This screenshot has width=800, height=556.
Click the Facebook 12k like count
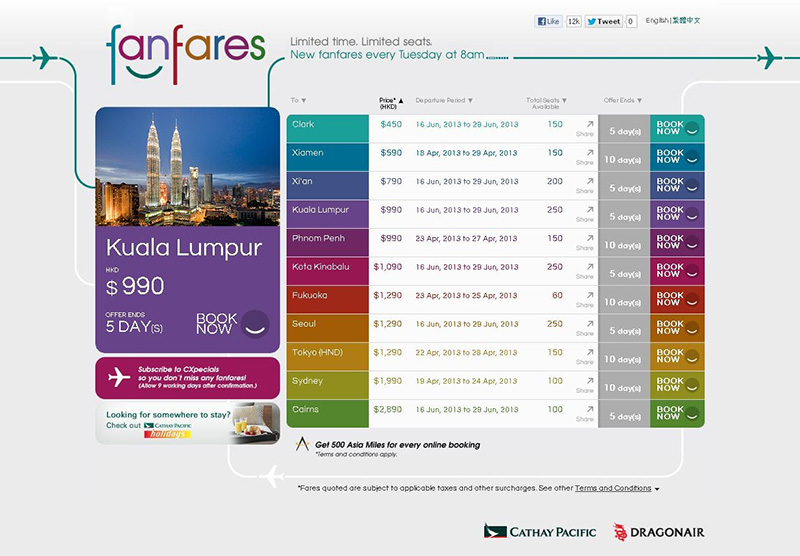tap(573, 21)
